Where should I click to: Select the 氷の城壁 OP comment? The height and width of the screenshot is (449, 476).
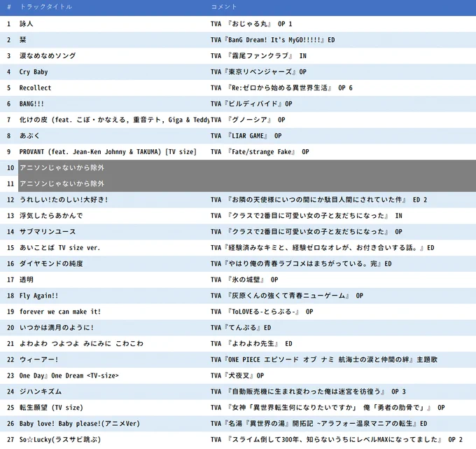(x=244, y=279)
